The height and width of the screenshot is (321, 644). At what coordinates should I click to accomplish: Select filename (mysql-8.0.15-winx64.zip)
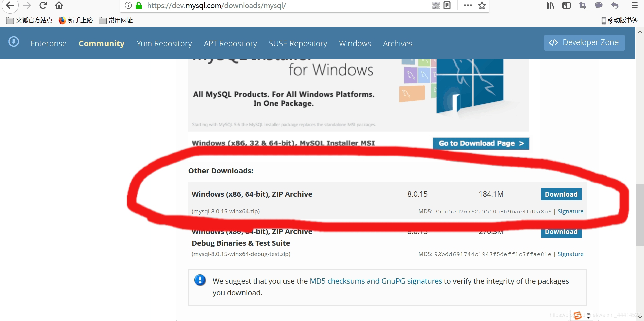coord(225,211)
